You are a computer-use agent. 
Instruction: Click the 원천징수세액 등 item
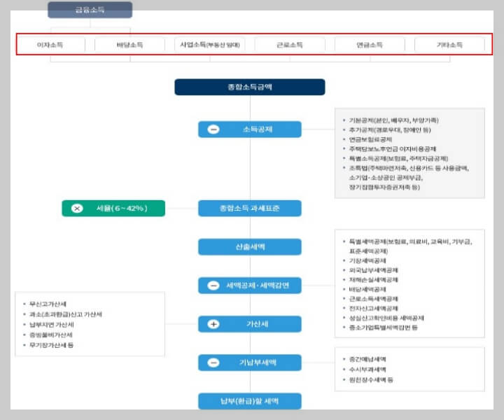click(371, 380)
